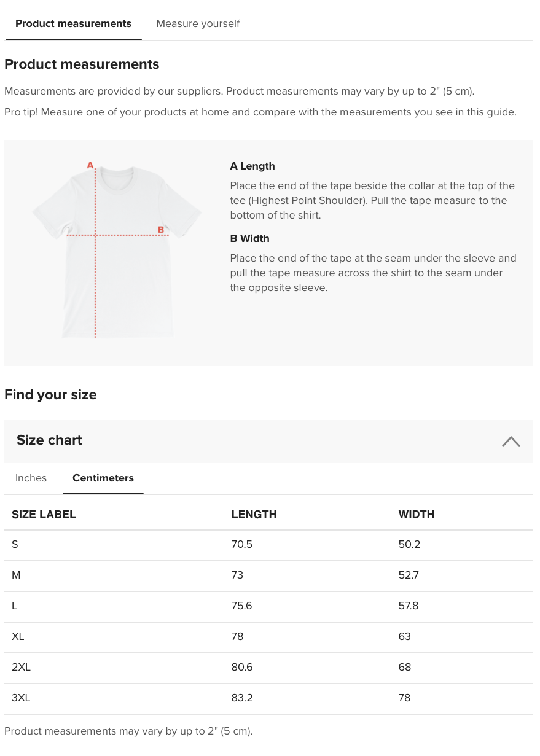540x756 pixels.
Task: Click the red A marker on the diagram
Action: (x=90, y=165)
